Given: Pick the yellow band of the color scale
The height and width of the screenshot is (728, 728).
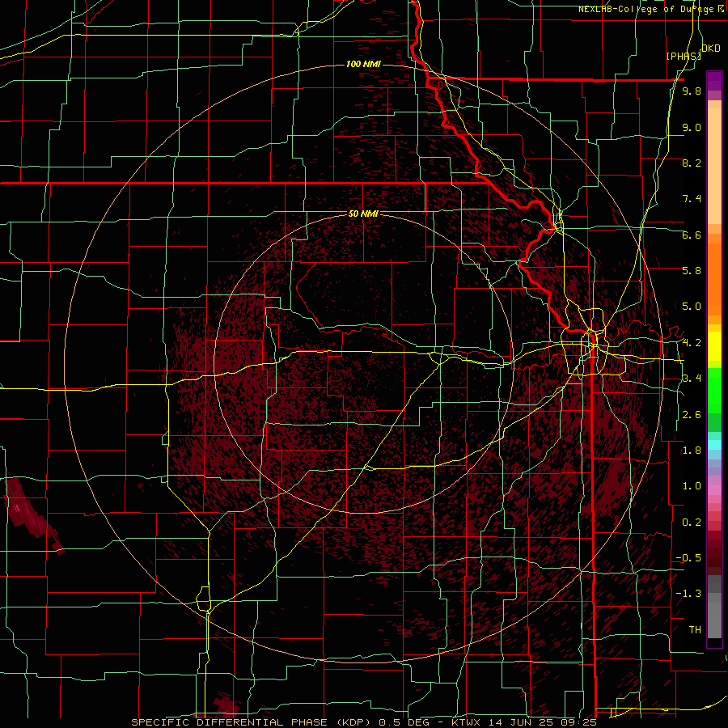Looking at the screenshot, I should 714,346.
